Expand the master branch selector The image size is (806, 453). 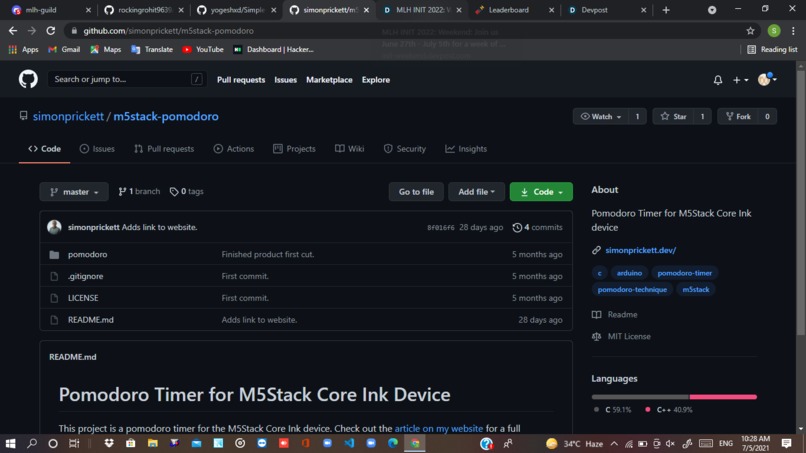74,192
